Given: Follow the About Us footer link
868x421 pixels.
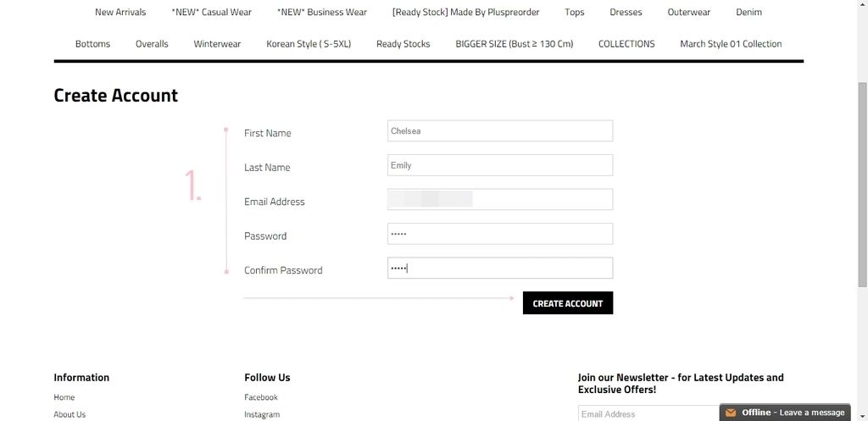Looking at the screenshot, I should point(70,414).
